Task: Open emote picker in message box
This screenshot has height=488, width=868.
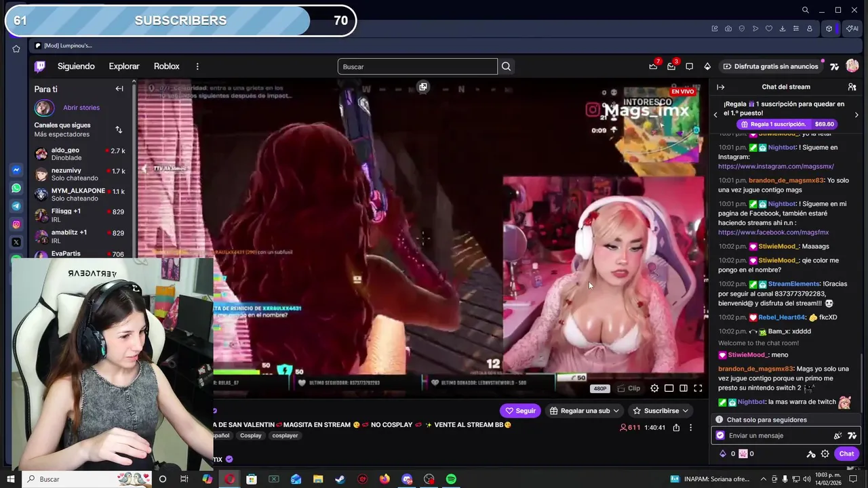Action: click(837, 436)
